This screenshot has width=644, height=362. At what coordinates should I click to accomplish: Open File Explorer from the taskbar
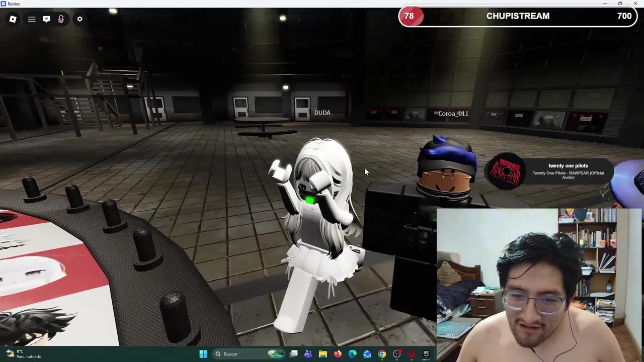323,354
